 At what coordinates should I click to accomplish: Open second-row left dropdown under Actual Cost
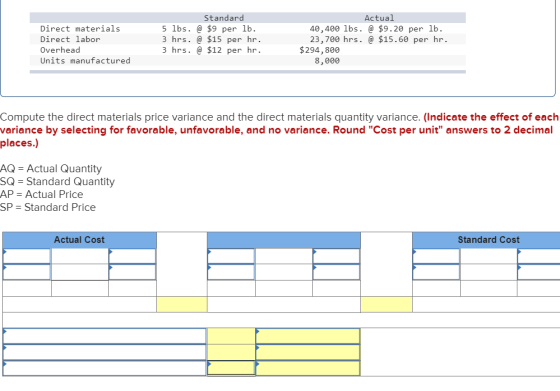tap(27, 272)
